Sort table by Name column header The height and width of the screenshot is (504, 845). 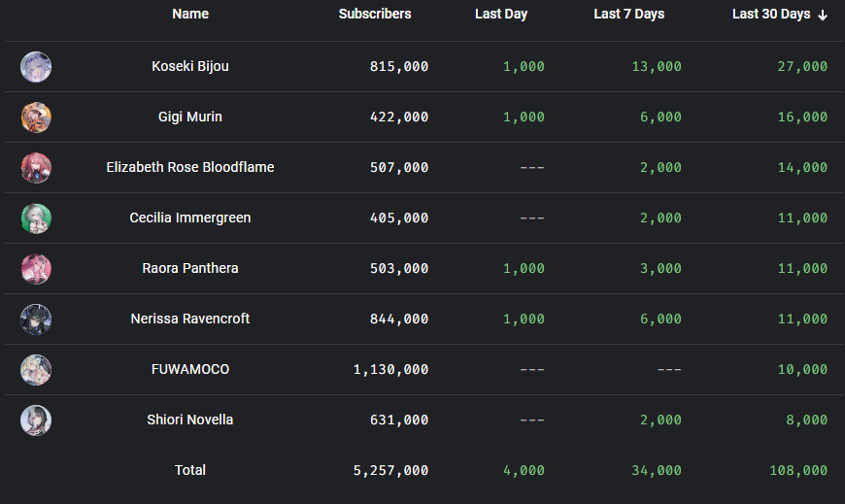[x=190, y=15]
